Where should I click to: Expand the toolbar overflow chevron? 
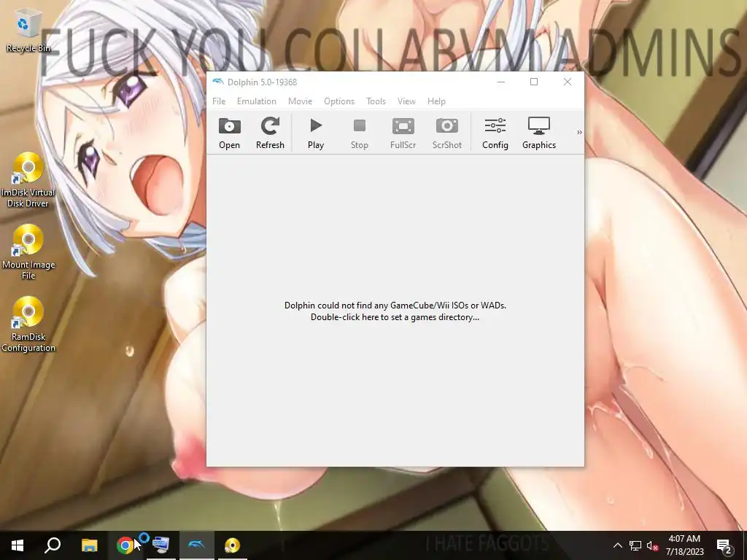578,133
